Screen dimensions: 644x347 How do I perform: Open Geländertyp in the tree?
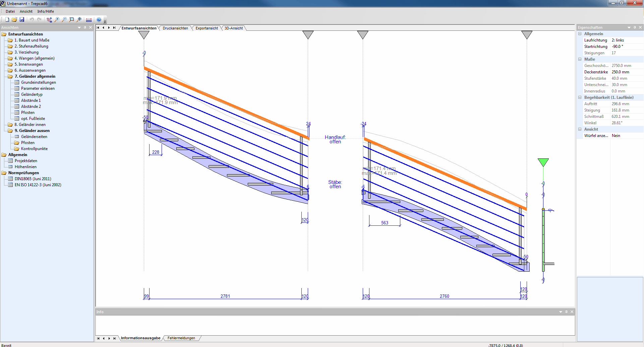click(x=32, y=94)
